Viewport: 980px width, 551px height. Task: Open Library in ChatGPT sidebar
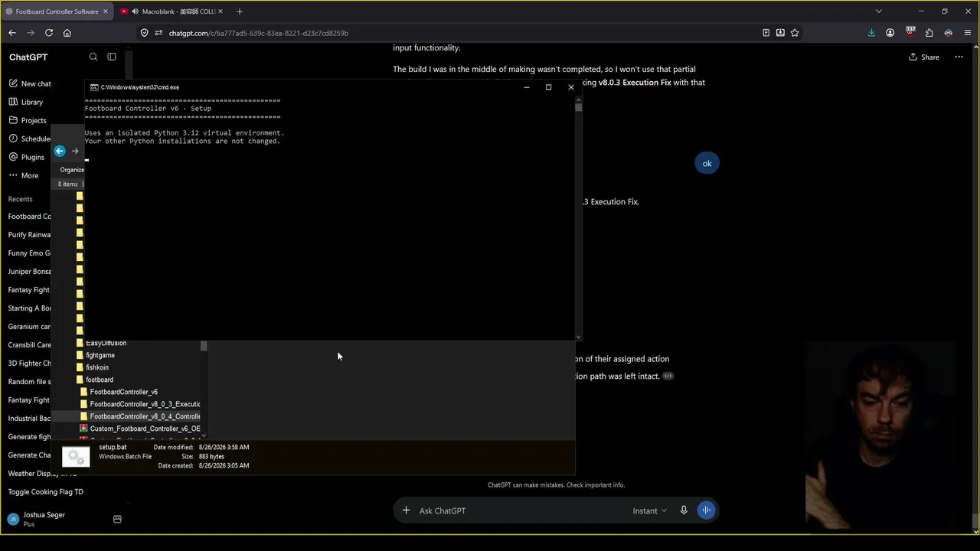pyautogui.click(x=25, y=102)
